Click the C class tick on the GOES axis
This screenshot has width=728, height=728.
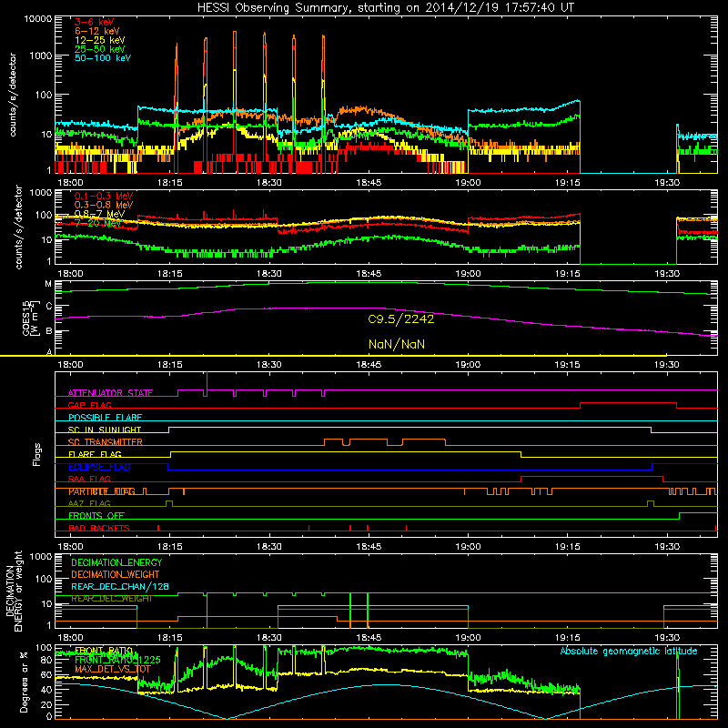(x=48, y=306)
